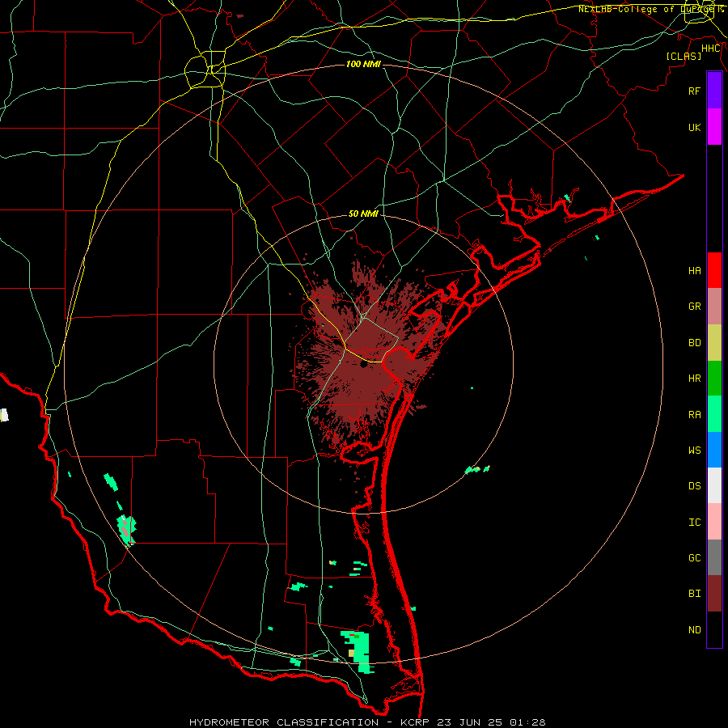728x728 pixels.
Task: Click the BD legend label
Action: click(694, 342)
